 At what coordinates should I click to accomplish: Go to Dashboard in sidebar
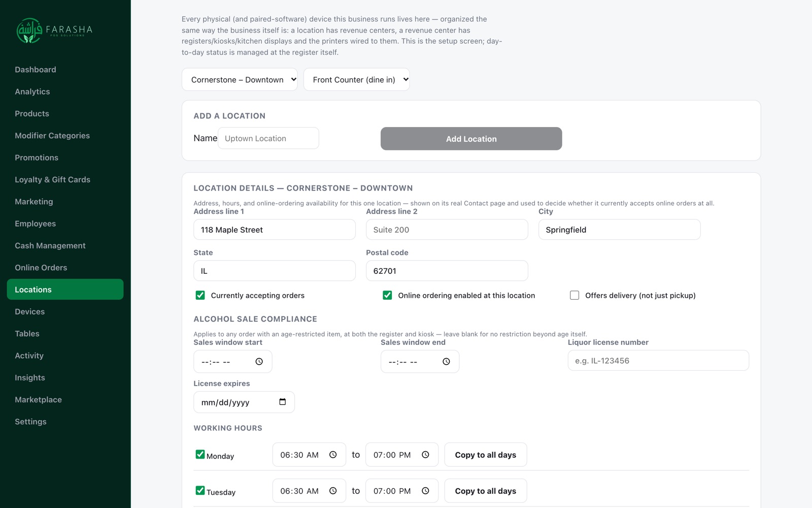(x=65, y=70)
